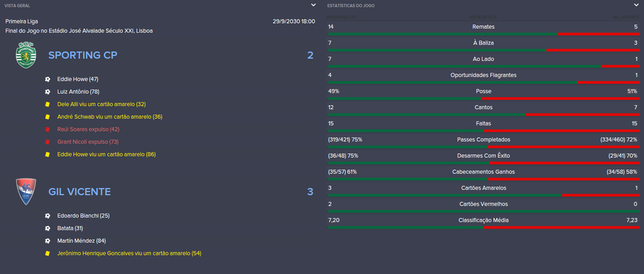
Task: Click the yellow card icon beside Jerônimo Henrique Goncalves
Action: (x=47, y=253)
